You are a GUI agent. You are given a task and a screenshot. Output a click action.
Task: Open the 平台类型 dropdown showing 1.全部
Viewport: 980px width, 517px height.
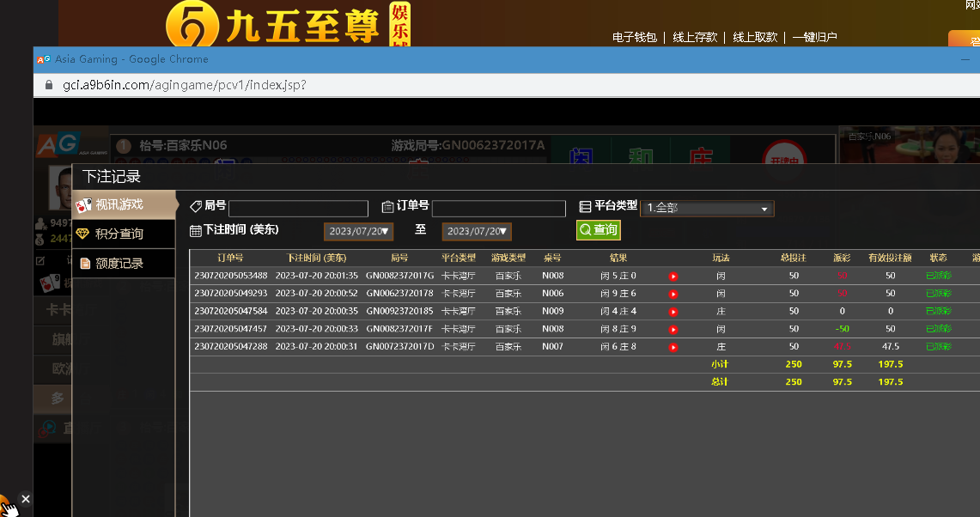(707, 208)
